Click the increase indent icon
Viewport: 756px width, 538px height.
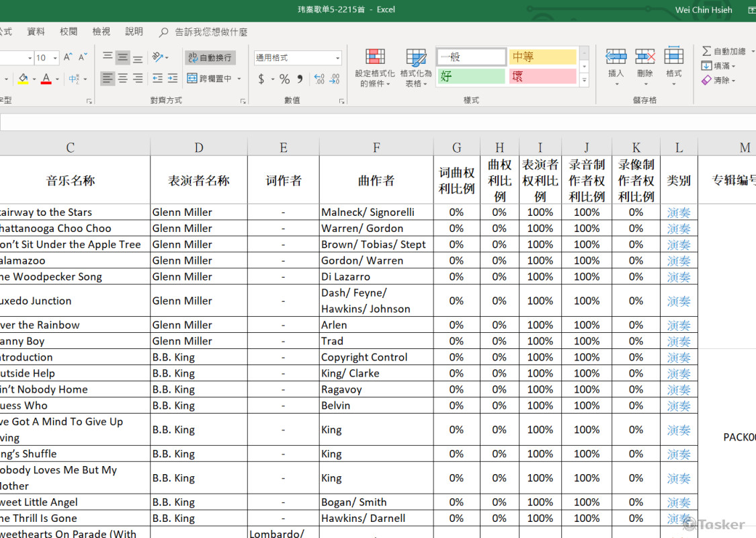tap(173, 79)
